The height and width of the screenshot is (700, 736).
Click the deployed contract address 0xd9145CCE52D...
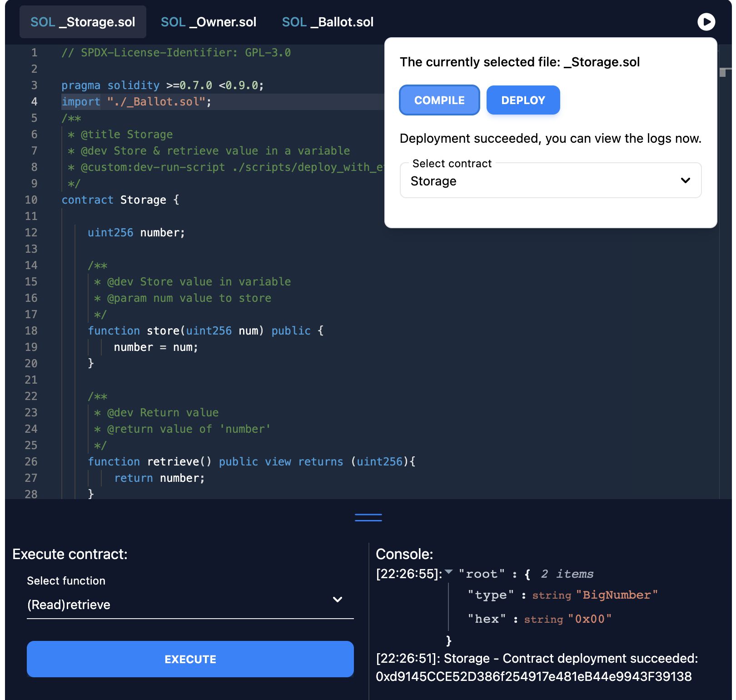click(534, 676)
